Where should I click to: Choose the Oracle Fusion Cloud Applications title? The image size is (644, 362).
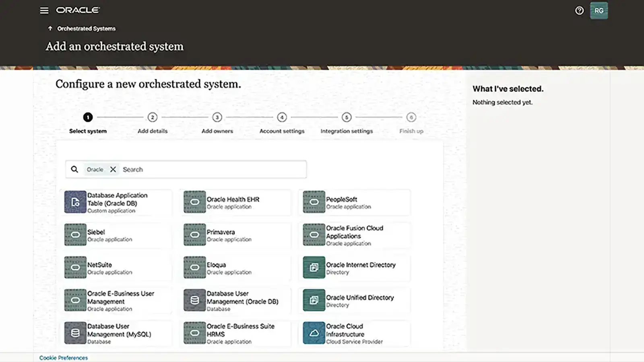click(355, 232)
